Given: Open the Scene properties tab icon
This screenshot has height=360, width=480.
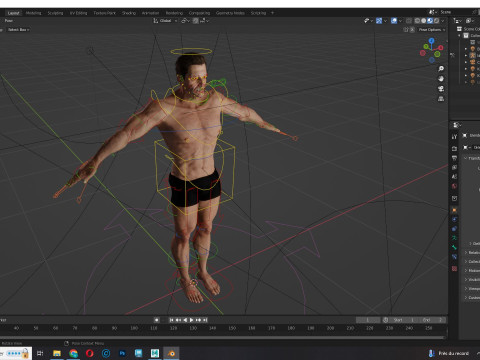Looking at the screenshot, I should [x=454, y=177].
